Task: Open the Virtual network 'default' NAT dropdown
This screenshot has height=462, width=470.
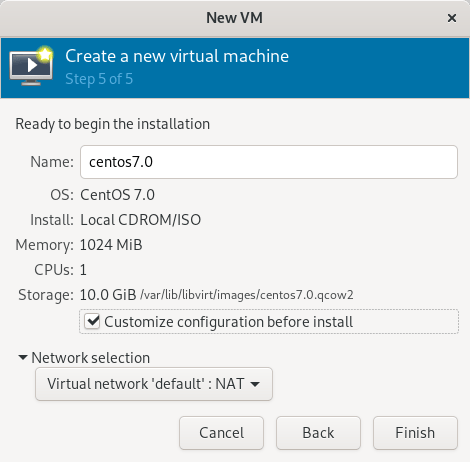Action: click(x=154, y=384)
